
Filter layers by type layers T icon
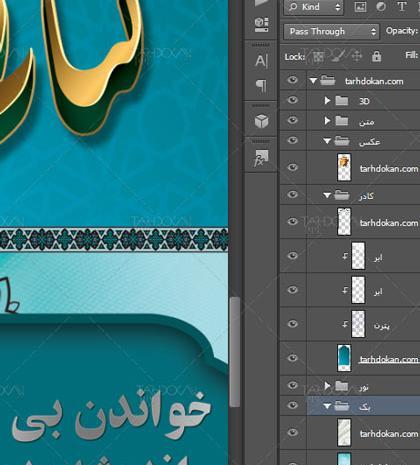(x=402, y=7)
